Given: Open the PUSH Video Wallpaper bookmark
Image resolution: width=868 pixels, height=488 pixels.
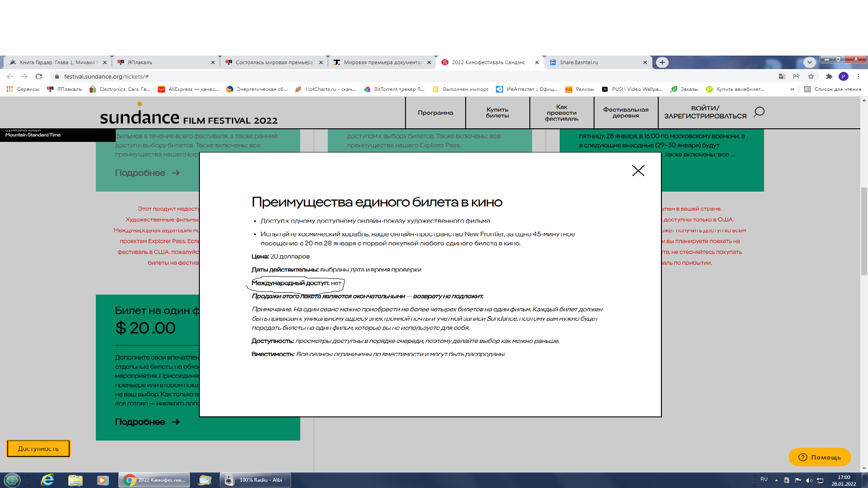Looking at the screenshot, I should point(632,89).
